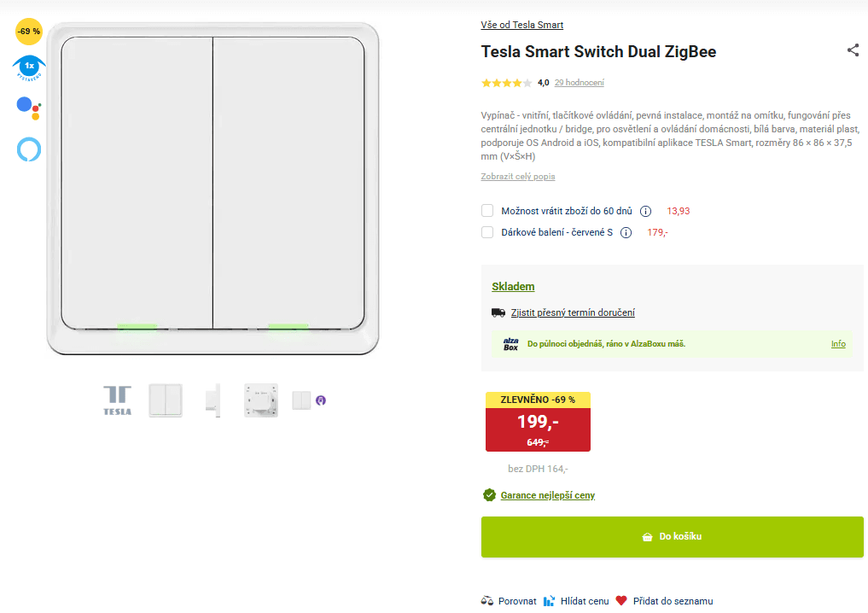Open the 29 hodnocení reviews link
The height and width of the screenshot is (613, 868).
click(x=579, y=83)
